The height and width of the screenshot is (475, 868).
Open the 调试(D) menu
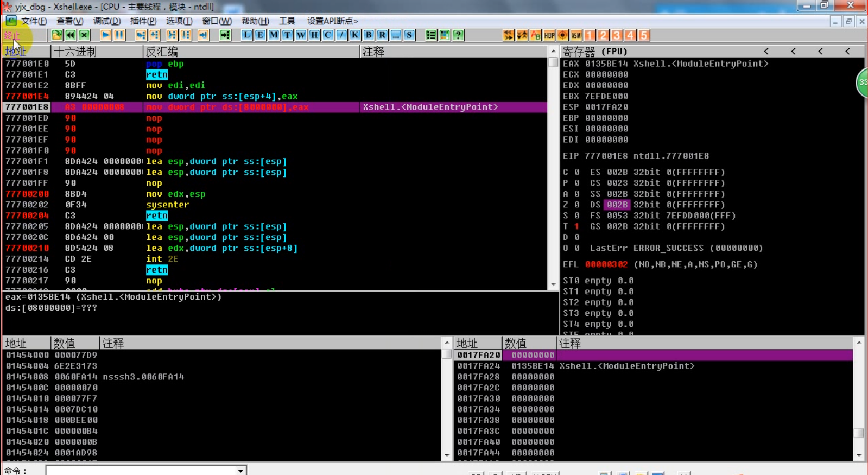(x=107, y=21)
